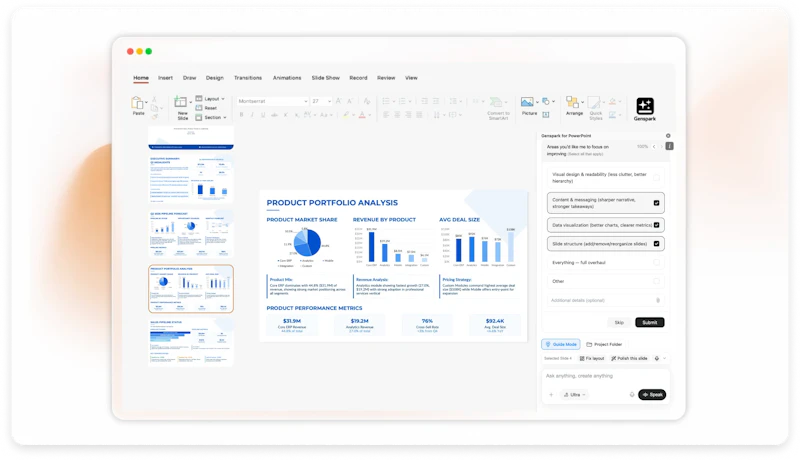Switch to the Draw tab

tap(190, 78)
